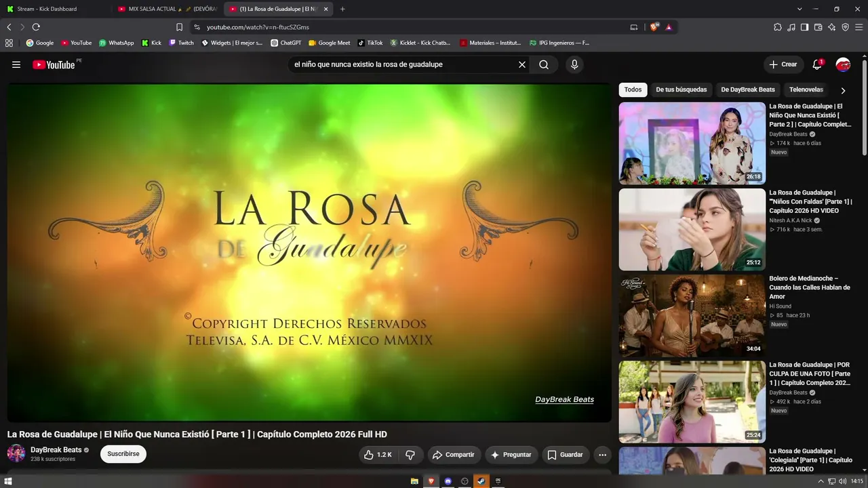This screenshot has height=488, width=868.
Task: Open Brave Rewards triangle icon
Action: [x=669, y=27]
